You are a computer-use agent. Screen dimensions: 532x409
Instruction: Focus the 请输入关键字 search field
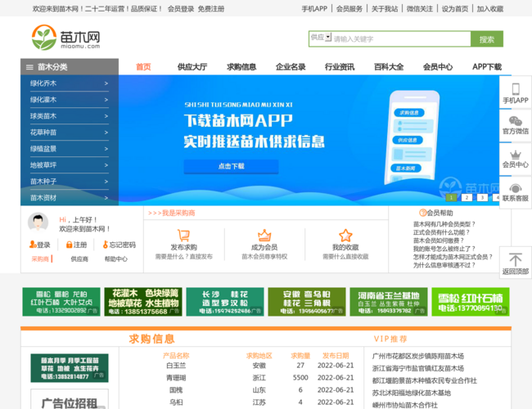click(401, 39)
